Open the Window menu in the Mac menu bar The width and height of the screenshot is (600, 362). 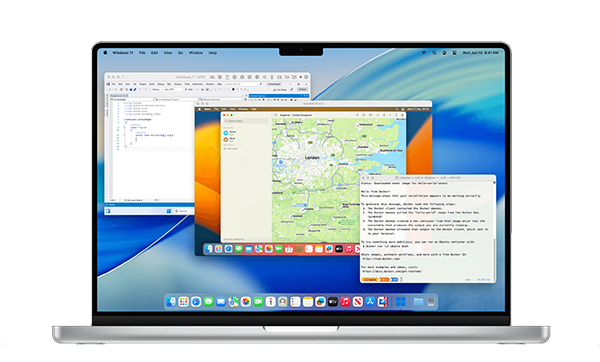pos(196,53)
